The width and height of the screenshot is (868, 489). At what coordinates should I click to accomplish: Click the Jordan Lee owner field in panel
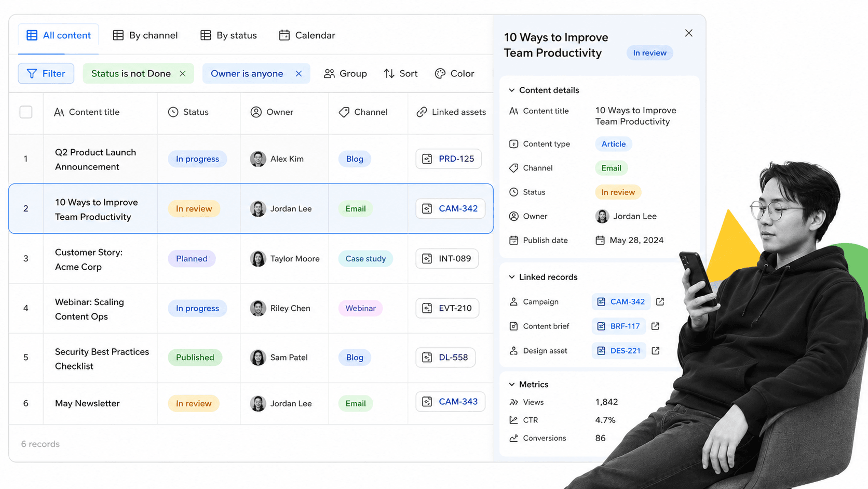coord(626,217)
